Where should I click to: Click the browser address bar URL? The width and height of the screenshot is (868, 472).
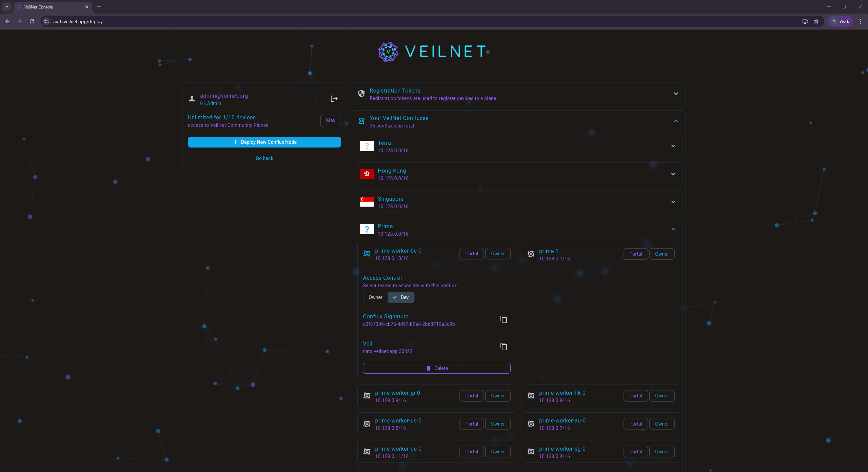pos(78,21)
